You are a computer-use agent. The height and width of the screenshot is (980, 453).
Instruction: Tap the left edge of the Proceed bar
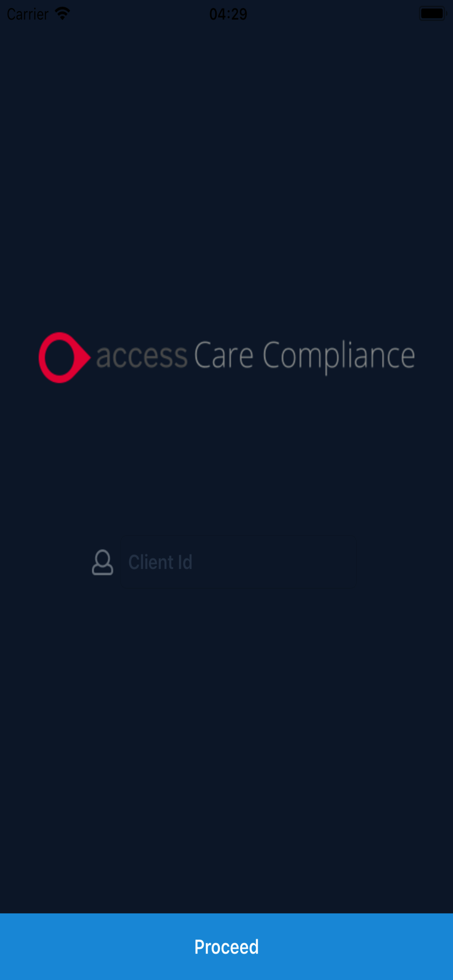(10, 947)
